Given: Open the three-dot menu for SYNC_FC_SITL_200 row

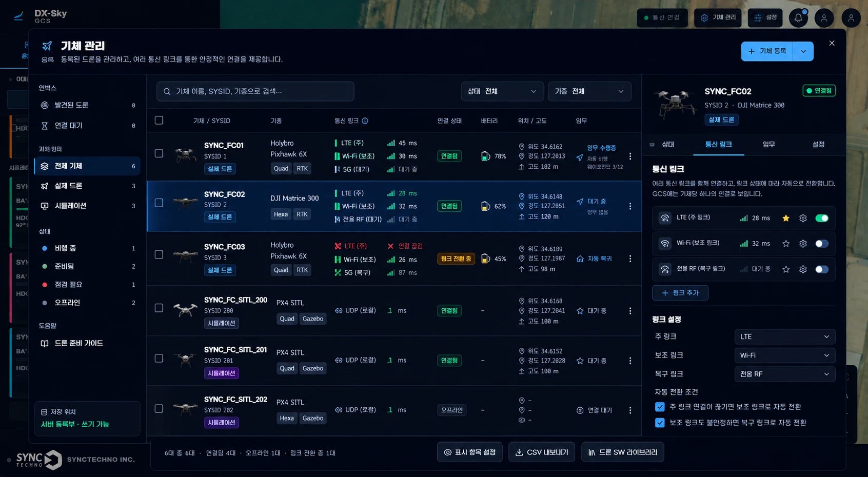Looking at the screenshot, I should [630, 311].
